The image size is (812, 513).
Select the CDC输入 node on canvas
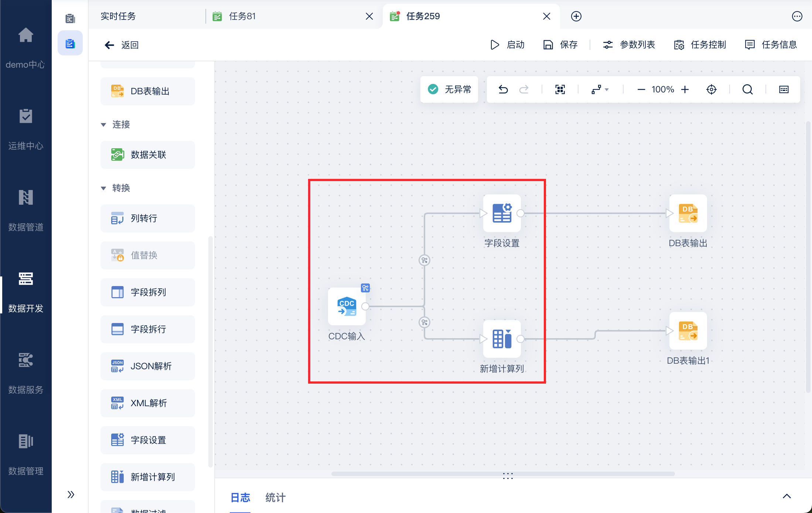pyautogui.click(x=347, y=307)
